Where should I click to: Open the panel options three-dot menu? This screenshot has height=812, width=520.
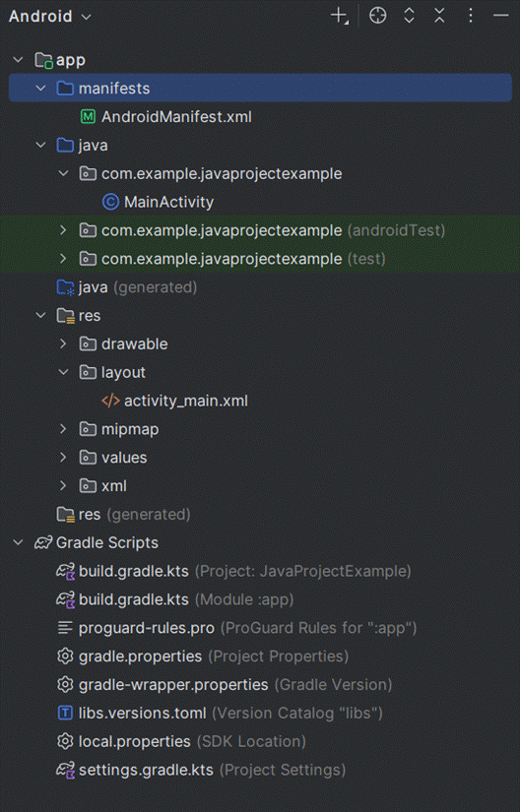(471, 16)
